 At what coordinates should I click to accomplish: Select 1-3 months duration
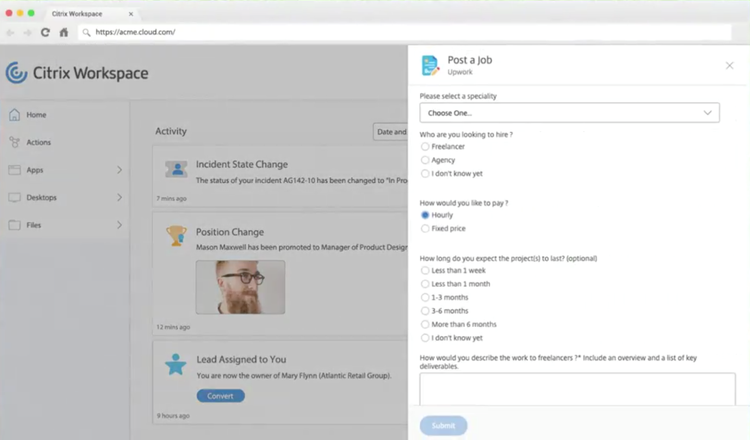425,297
